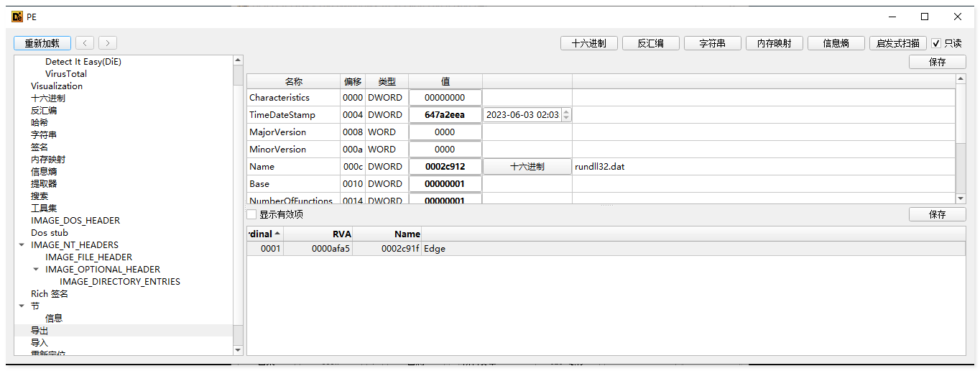This screenshot has height=371, width=980.
Task: Click the 重新加载 reload button
Action: click(42, 43)
